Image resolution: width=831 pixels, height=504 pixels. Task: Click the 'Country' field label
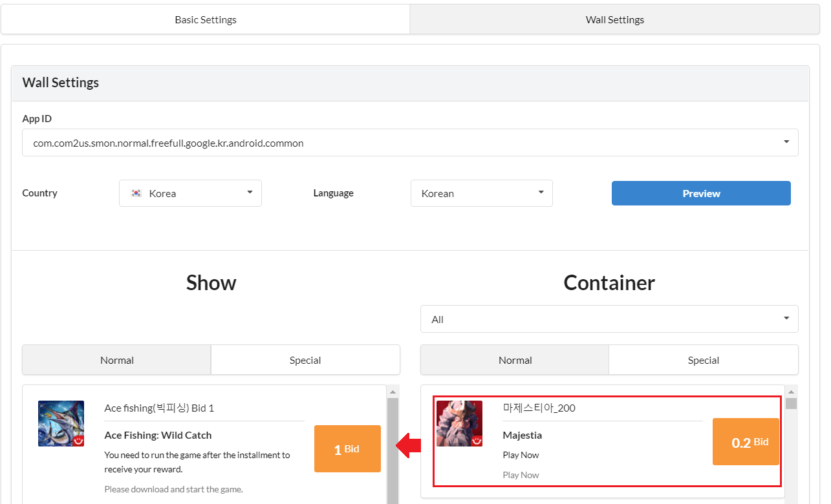pyautogui.click(x=39, y=193)
